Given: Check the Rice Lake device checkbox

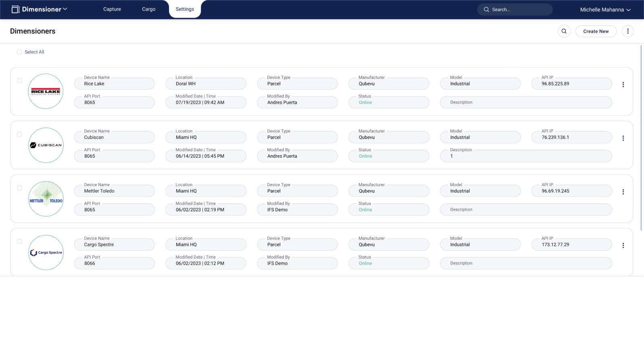Looking at the screenshot, I should [x=19, y=80].
